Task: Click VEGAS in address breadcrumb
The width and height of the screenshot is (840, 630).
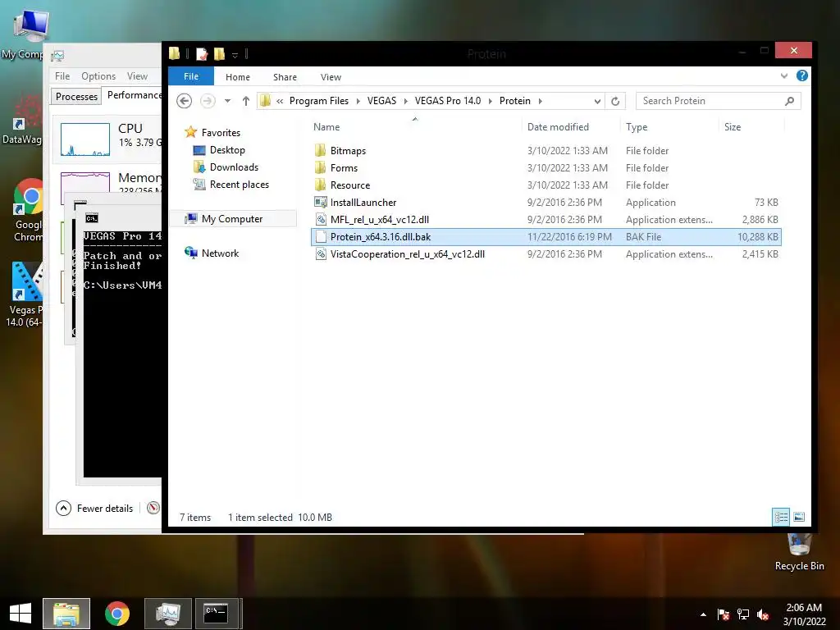Action: pyautogui.click(x=382, y=101)
